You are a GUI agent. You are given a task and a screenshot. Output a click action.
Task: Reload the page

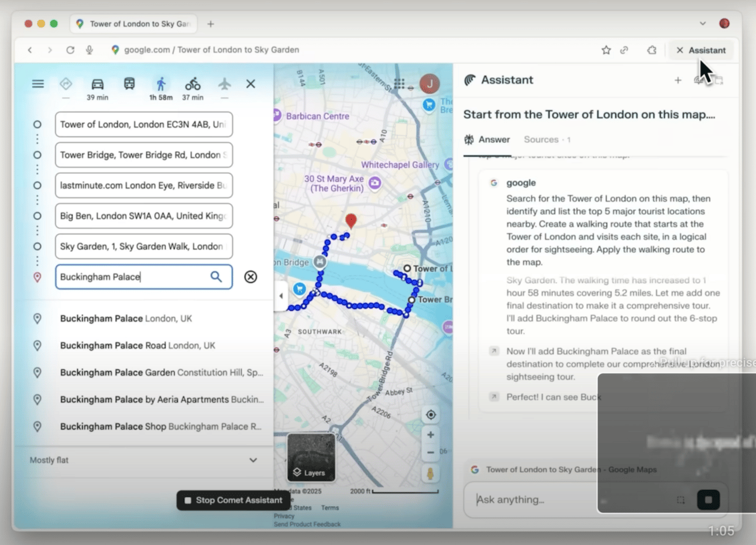click(x=70, y=50)
